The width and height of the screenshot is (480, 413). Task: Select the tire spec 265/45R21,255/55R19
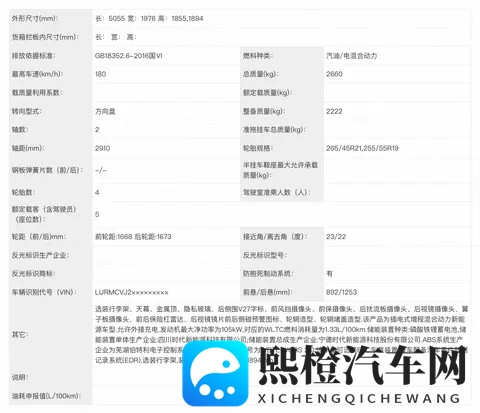point(362,148)
